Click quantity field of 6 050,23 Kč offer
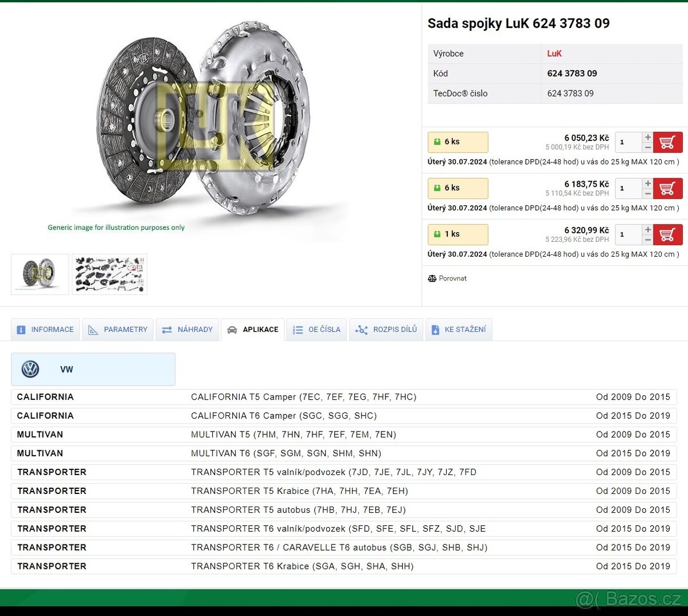This screenshot has height=616, width=688. point(628,142)
